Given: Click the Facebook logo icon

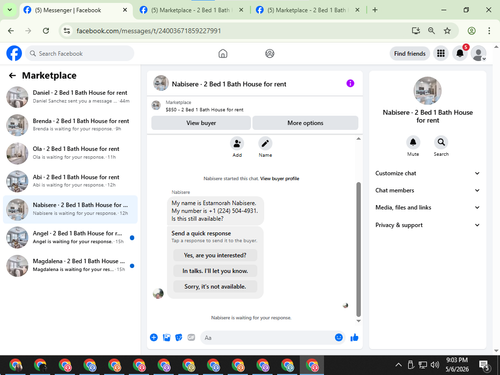Looking at the screenshot, I should (x=14, y=53).
